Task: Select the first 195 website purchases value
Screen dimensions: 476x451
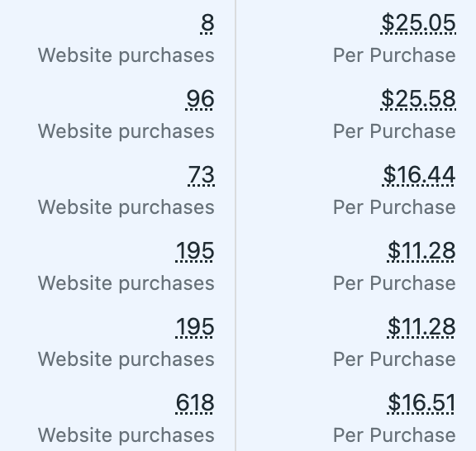Action: point(195,251)
